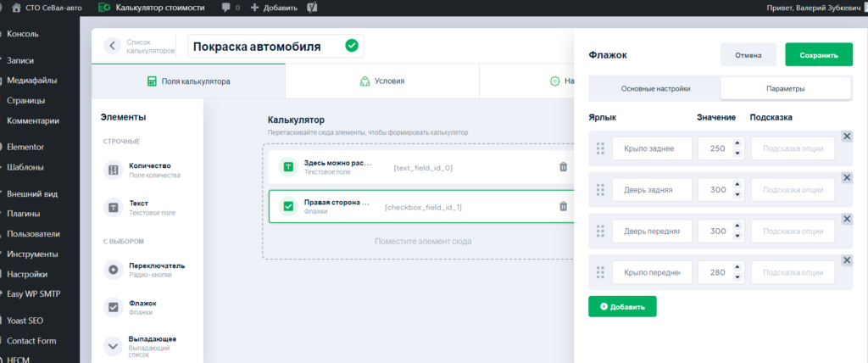Decrease value 300 for Дверь задняя

pyautogui.click(x=737, y=194)
